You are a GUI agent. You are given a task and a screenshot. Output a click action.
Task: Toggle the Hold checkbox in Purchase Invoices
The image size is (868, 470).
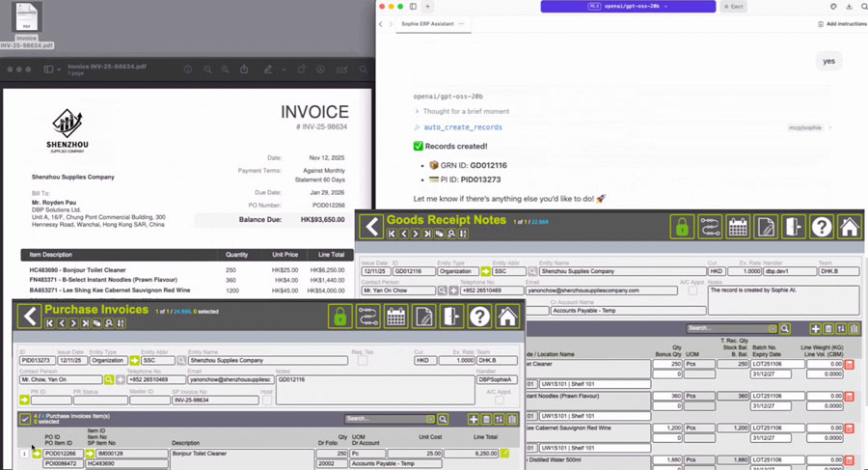pos(267,400)
